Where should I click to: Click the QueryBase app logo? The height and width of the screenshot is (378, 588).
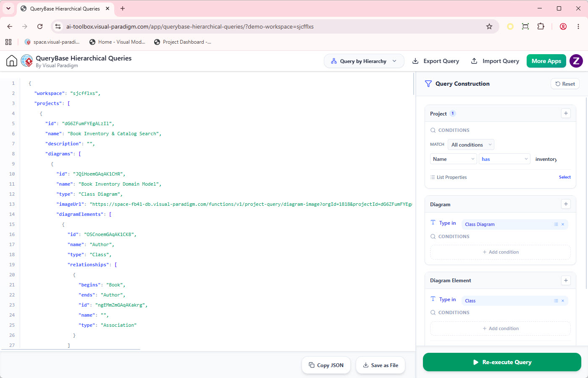(27, 61)
